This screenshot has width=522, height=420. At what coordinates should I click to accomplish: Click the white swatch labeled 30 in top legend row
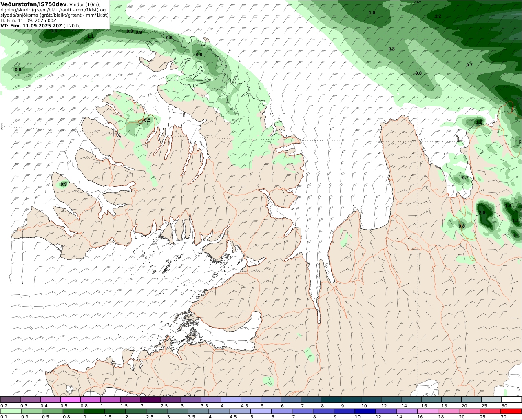pyautogui.click(x=511, y=400)
